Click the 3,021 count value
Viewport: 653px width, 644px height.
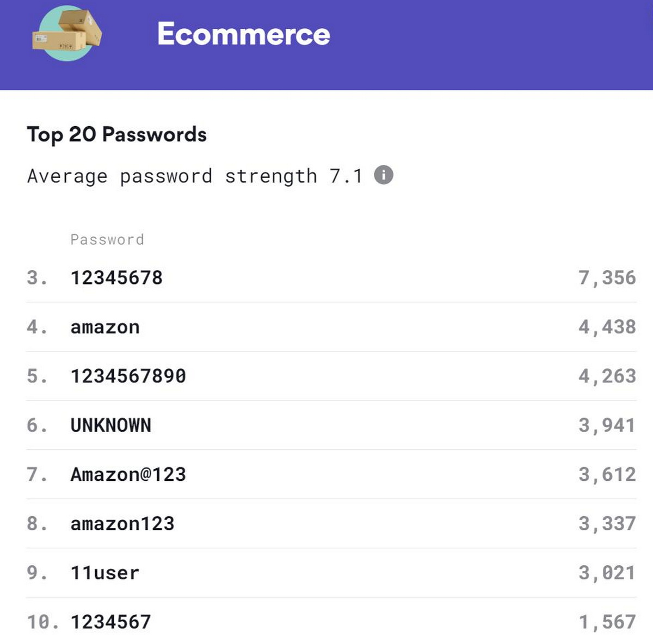(x=607, y=573)
